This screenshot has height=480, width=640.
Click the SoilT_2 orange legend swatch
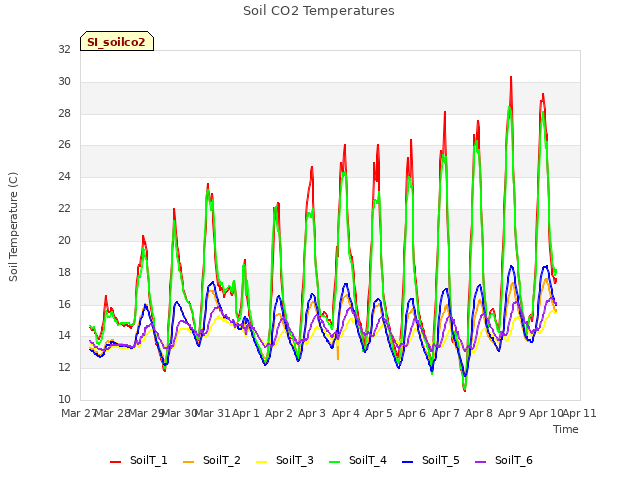[189, 462]
